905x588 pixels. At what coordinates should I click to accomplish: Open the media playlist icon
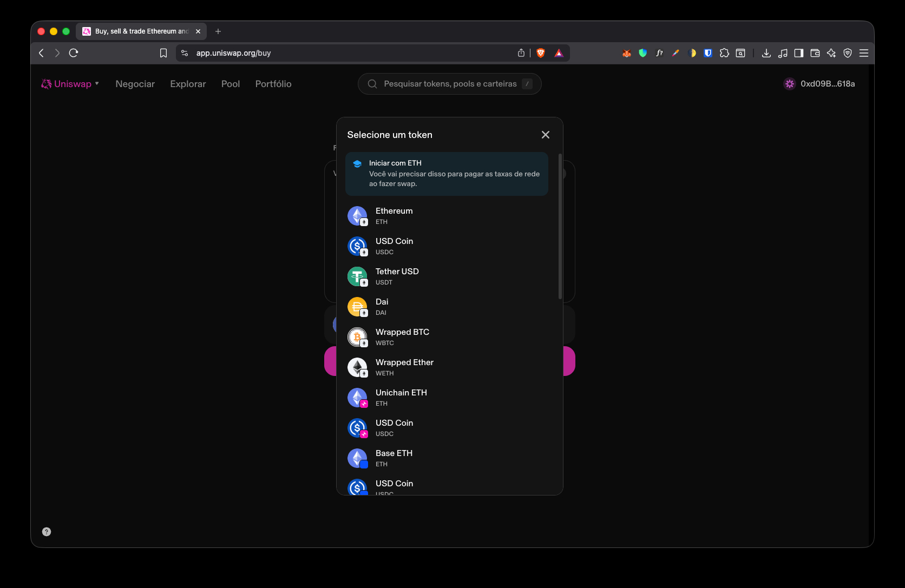point(783,53)
